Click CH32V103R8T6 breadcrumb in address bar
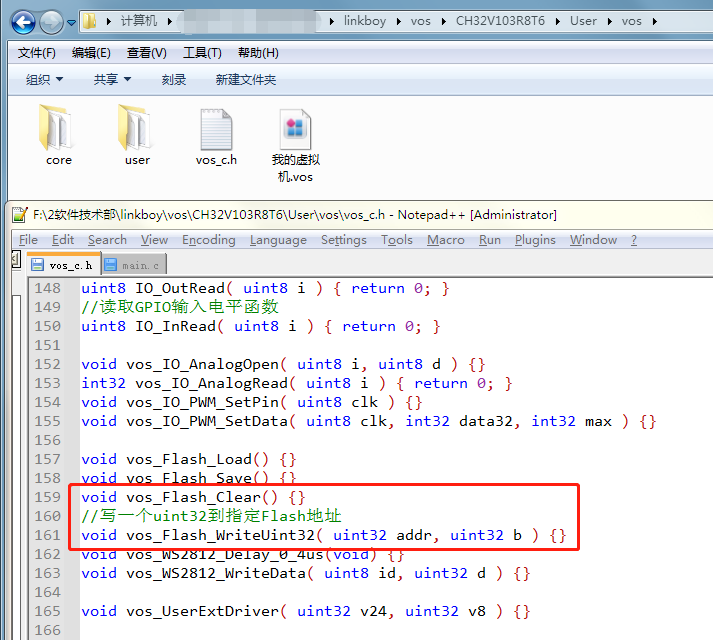 (500, 21)
